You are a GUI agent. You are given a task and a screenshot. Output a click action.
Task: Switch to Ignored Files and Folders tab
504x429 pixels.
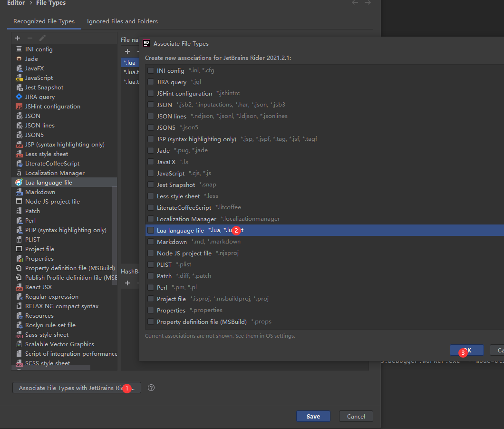122,21
